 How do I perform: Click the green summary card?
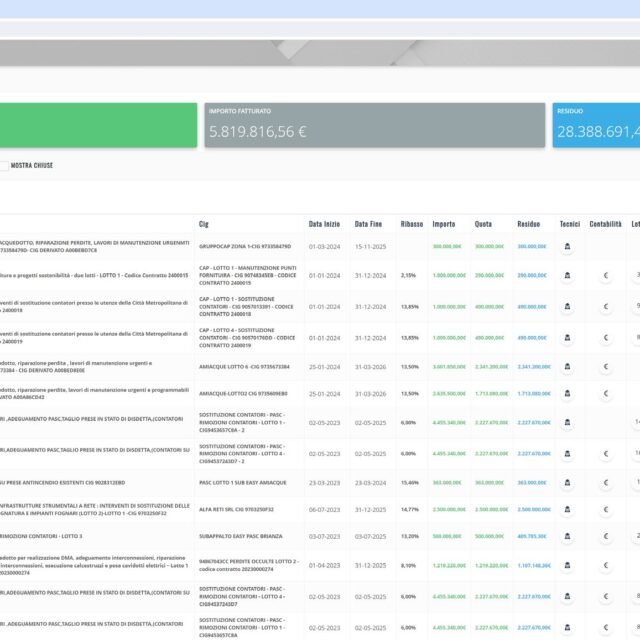(98, 125)
